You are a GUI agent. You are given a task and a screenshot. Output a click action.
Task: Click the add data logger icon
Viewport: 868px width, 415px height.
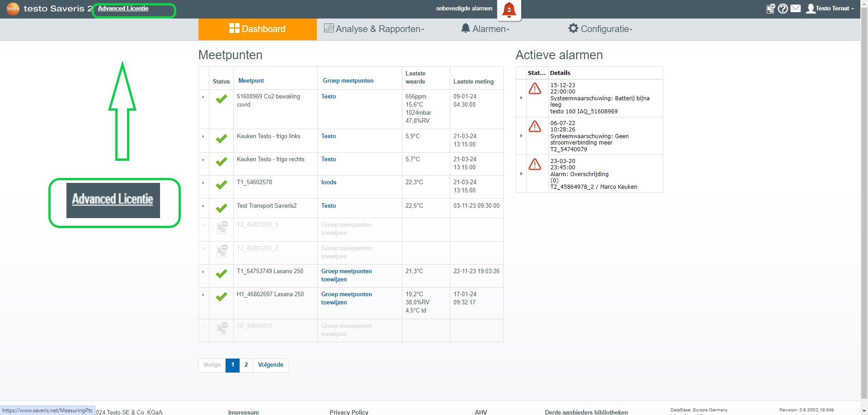(x=771, y=9)
